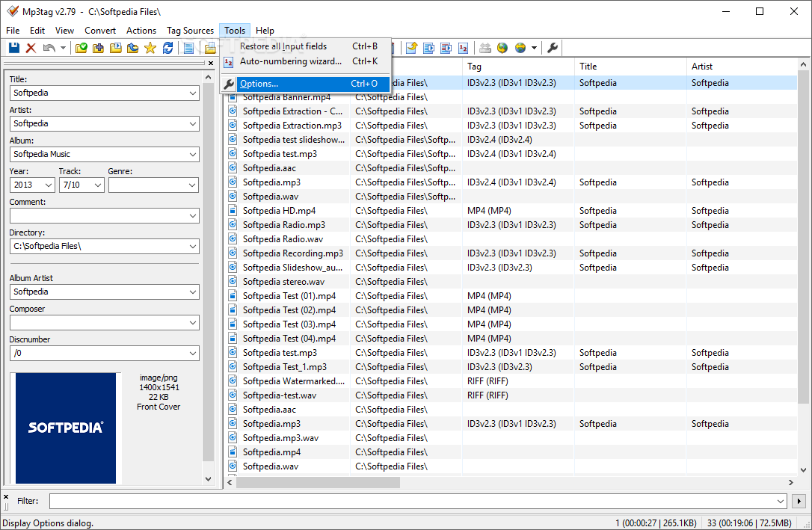The width and height of the screenshot is (812, 530).
Task: Open the tag sources dropdown arrow in toolbar
Action: click(x=534, y=48)
